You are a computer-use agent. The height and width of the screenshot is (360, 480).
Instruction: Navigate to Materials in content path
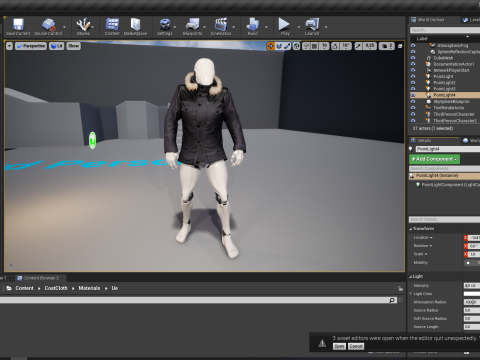tap(89, 288)
